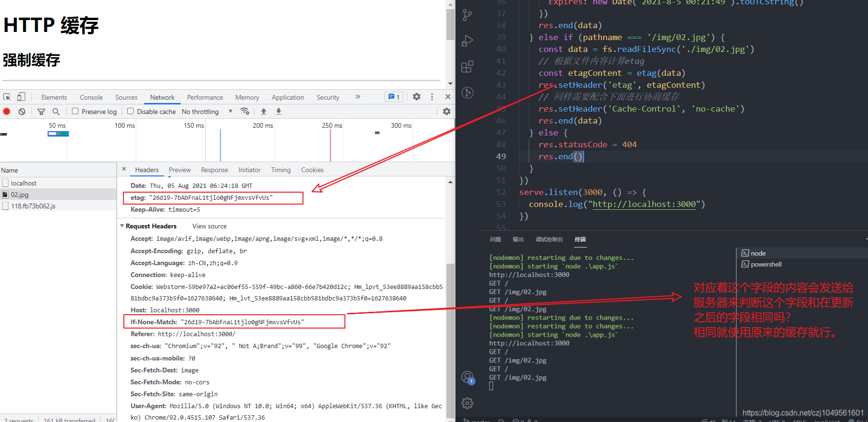This screenshot has height=422, width=868.
Task: Click the red record network log button
Action: tap(7, 111)
